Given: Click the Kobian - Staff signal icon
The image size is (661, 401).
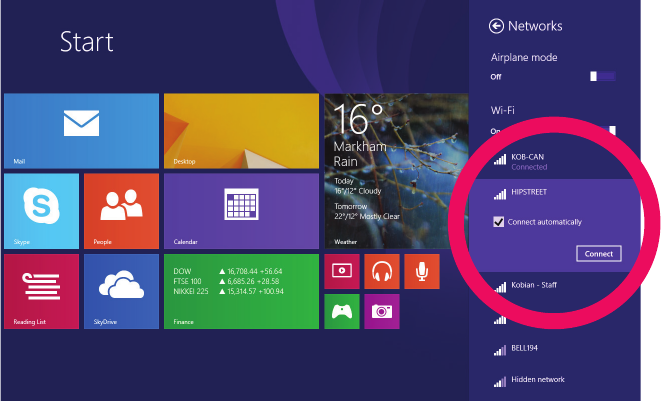Looking at the screenshot, I should [x=500, y=287].
